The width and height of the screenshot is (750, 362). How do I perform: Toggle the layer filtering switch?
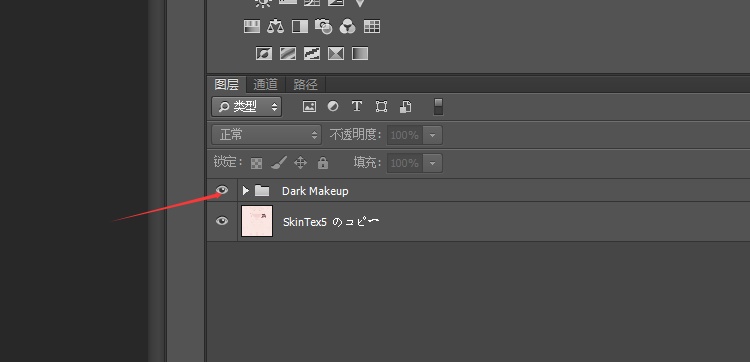(x=438, y=107)
